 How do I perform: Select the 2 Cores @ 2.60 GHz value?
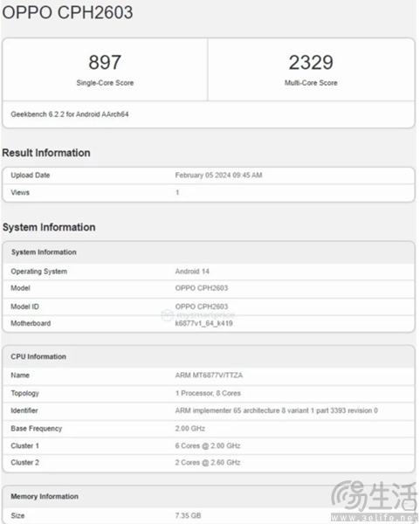click(x=208, y=463)
